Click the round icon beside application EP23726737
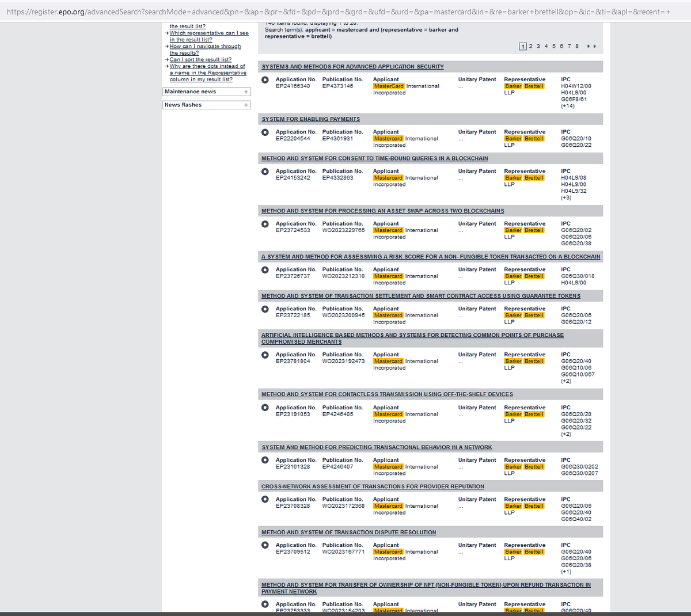Image resolution: width=691 pixels, height=616 pixels. (265, 269)
